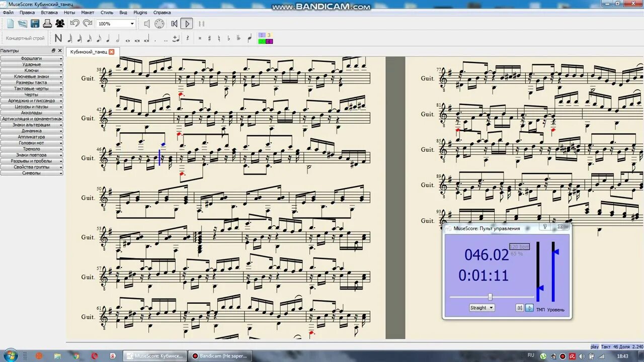Image resolution: width=644 pixels, height=362 pixels.
Task: Expand the Размеры такта palette
Action: [32, 82]
